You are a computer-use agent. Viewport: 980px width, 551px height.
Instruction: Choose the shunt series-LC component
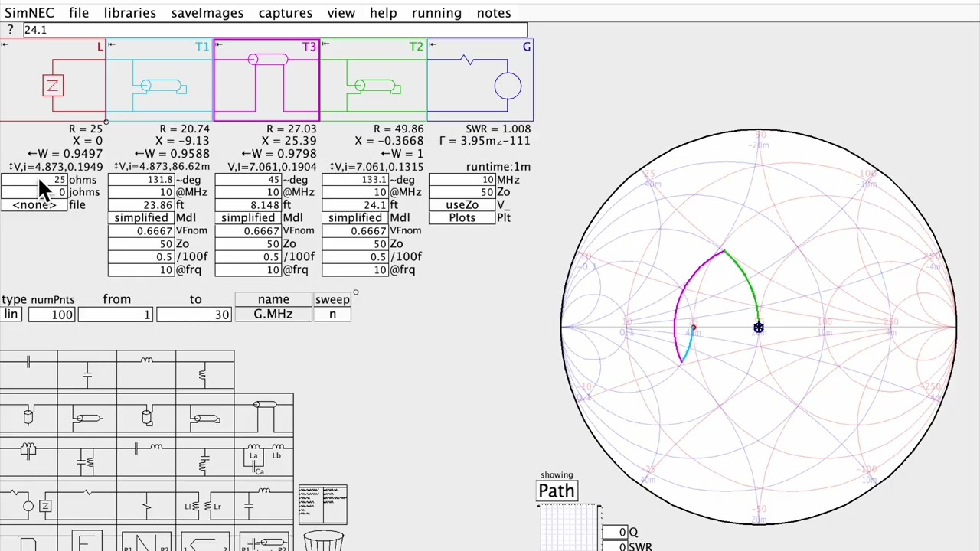[x=205, y=455]
